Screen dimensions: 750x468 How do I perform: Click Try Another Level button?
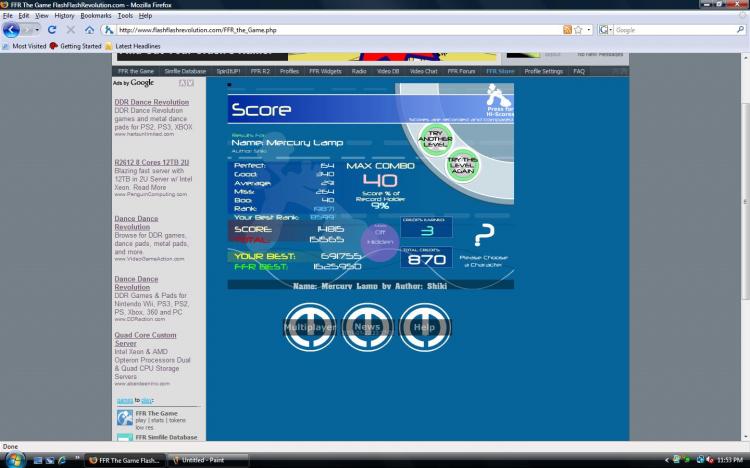435,139
